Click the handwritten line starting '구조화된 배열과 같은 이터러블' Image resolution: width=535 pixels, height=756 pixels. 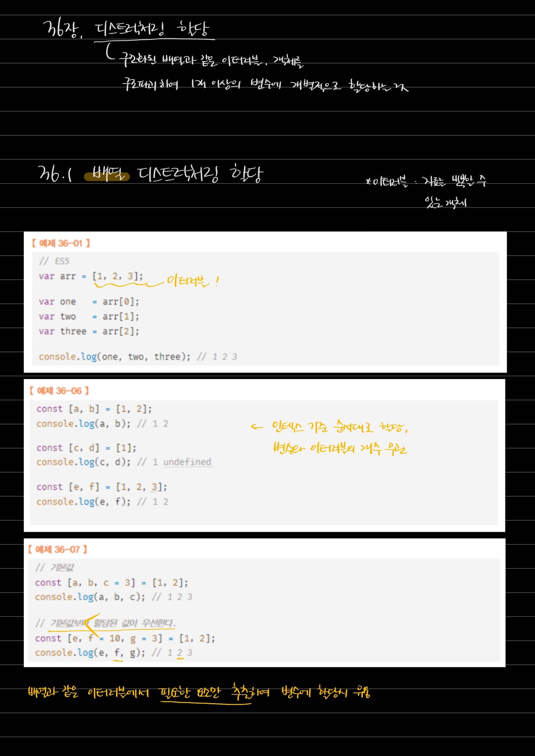coord(211,60)
